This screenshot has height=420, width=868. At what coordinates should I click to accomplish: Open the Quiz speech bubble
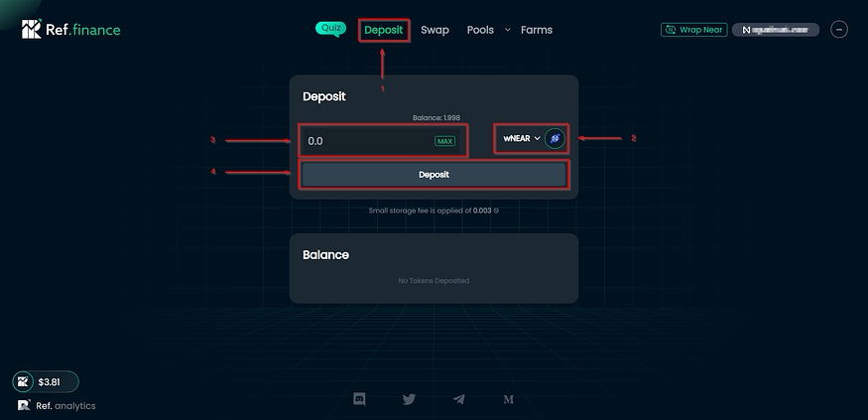(x=329, y=29)
